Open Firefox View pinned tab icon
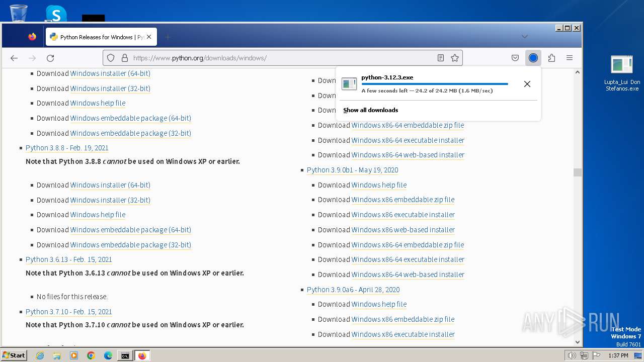The width and height of the screenshot is (644, 362). coord(32,37)
